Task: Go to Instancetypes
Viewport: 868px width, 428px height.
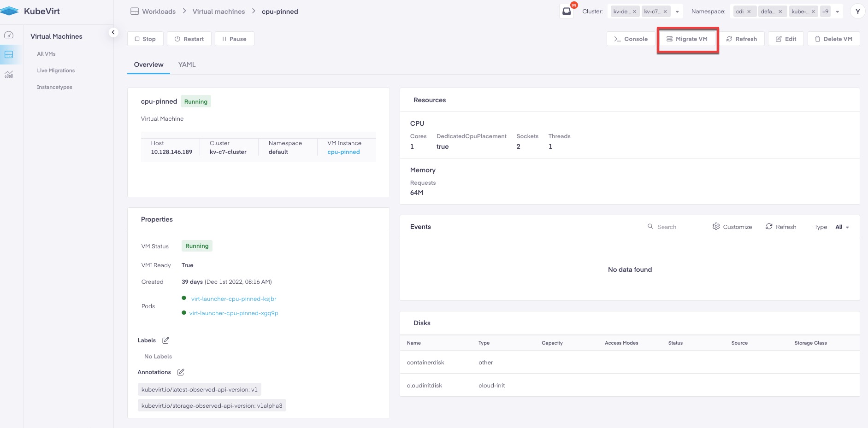Action: pos(54,87)
